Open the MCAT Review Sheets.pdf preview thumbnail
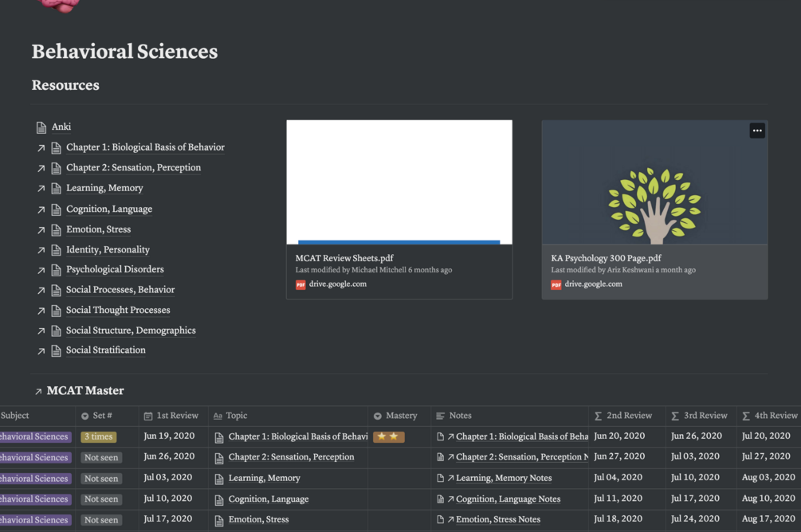801x532 pixels. coord(399,182)
